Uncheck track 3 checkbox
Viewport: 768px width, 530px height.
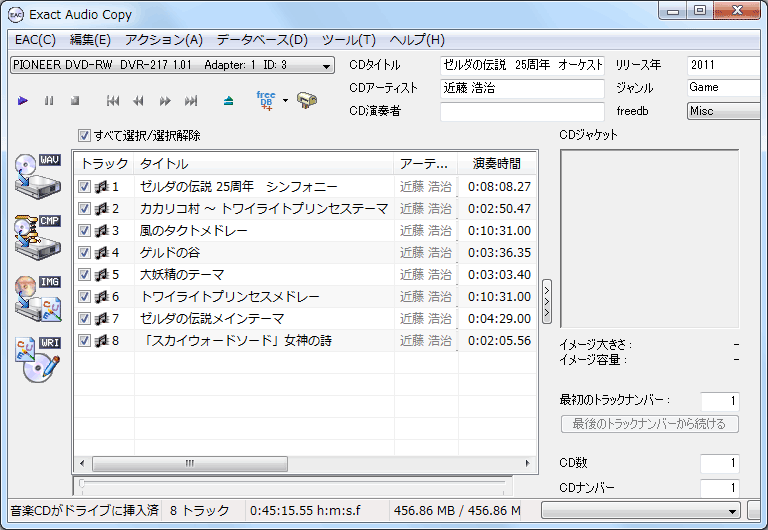pyautogui.click(x=84, y=231)
